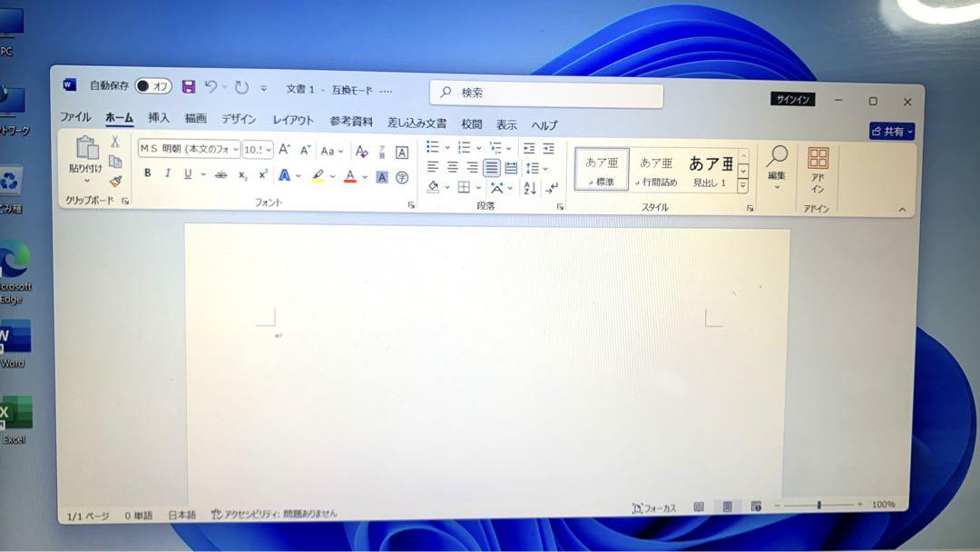This screenshot has width=980, height=552.
Task: Click the Paste clipboard icon
Action: 87,148
